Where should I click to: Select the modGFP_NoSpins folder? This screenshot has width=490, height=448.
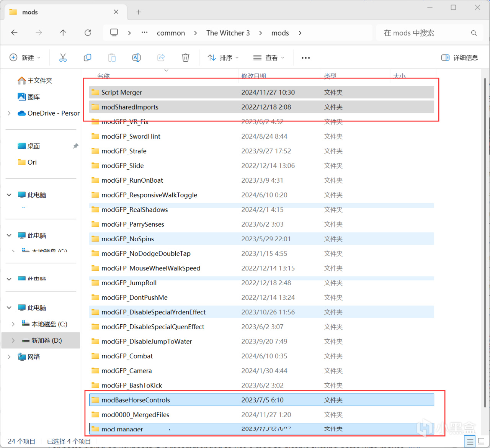coord(261,239)
